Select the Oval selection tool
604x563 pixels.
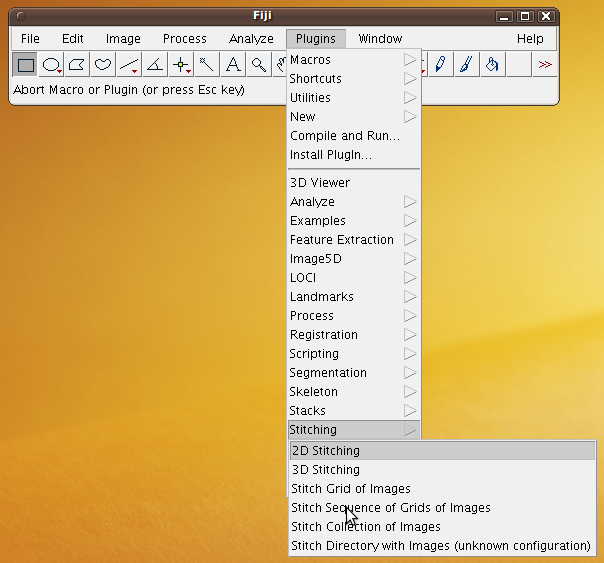click(52, 64)
